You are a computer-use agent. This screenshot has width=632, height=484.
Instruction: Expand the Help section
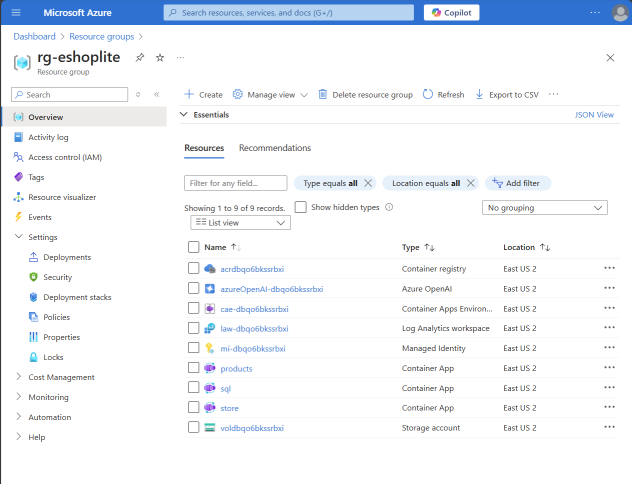tap(19, 436)
